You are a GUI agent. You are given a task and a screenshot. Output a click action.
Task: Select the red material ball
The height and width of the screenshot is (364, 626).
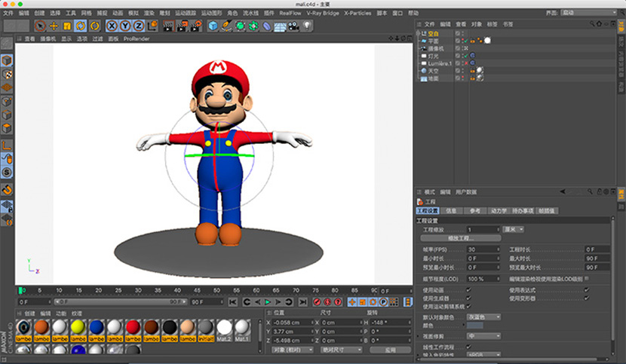coord(133,327)
